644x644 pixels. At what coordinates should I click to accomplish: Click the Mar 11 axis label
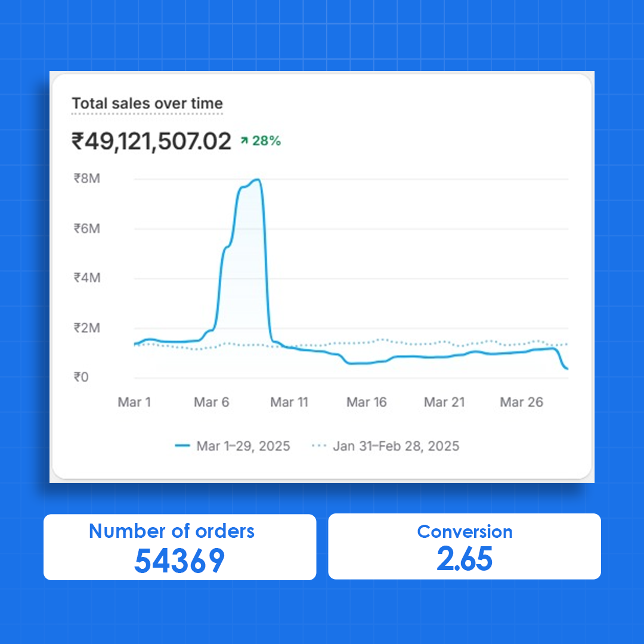point(289,402)
